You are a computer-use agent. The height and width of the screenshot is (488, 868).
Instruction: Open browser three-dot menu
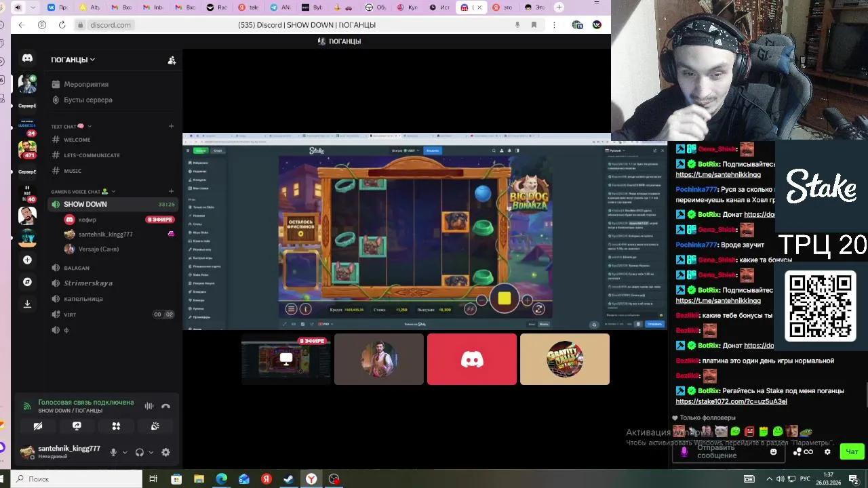(x=554, y=25)
